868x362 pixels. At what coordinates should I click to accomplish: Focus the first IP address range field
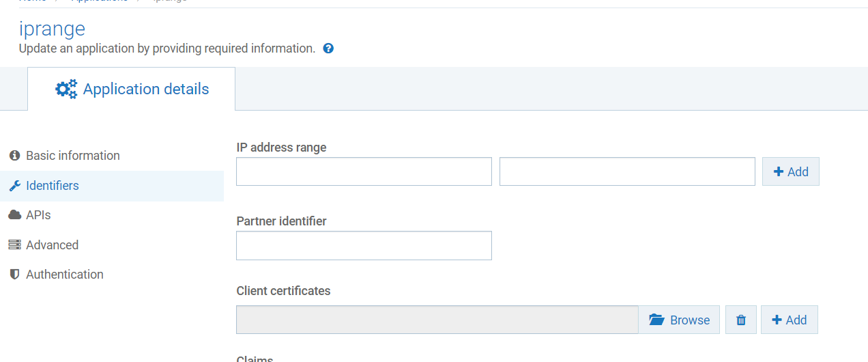pyautogui.click(x=364, y=172)
